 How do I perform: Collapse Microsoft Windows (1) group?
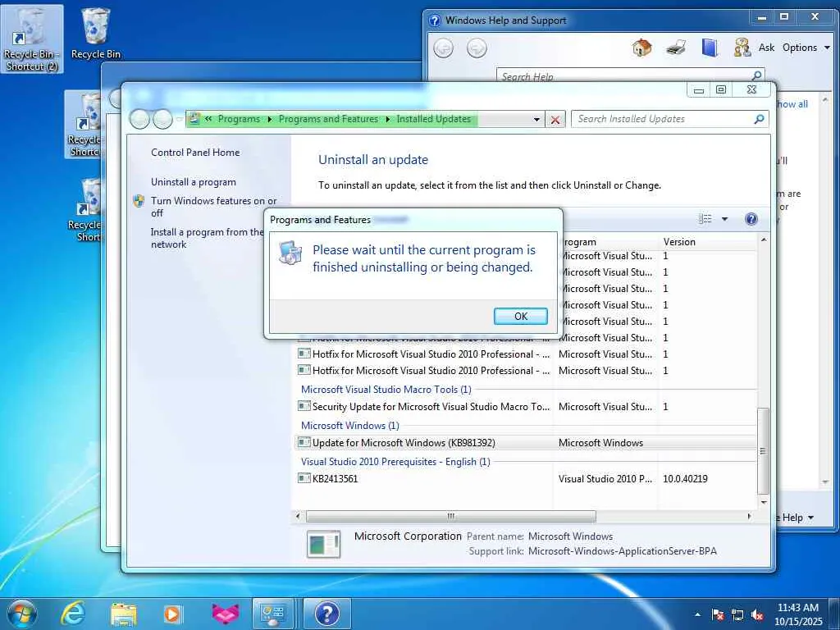click(x=349, y=426)
